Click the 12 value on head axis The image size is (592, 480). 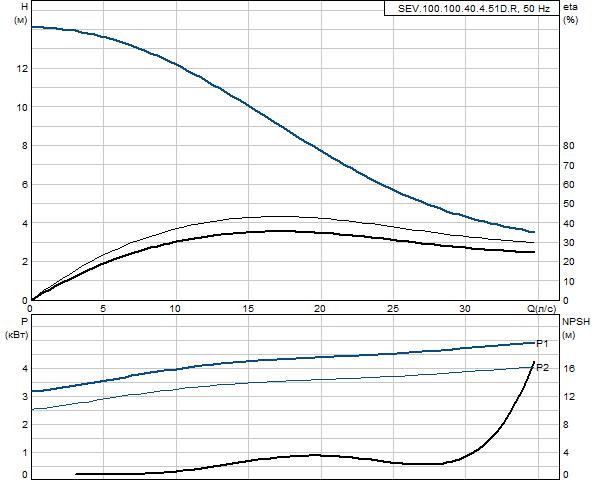click(x=22, y=69)
